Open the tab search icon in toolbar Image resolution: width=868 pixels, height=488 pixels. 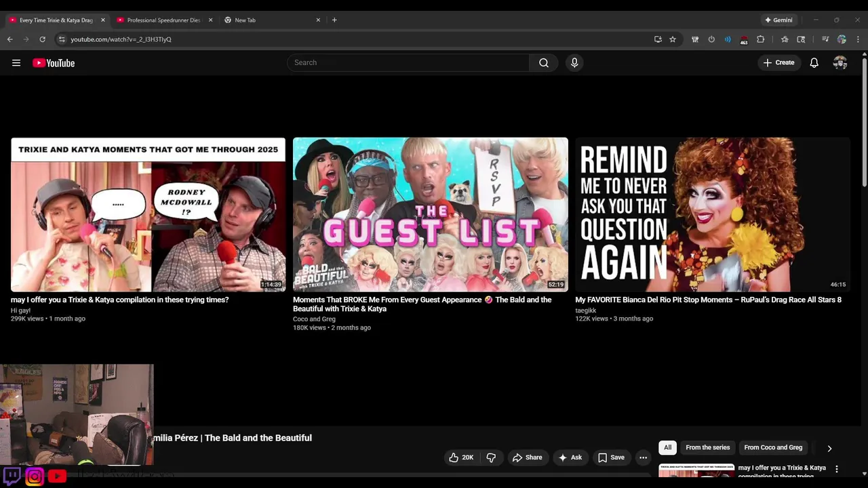tap(801, 39)
